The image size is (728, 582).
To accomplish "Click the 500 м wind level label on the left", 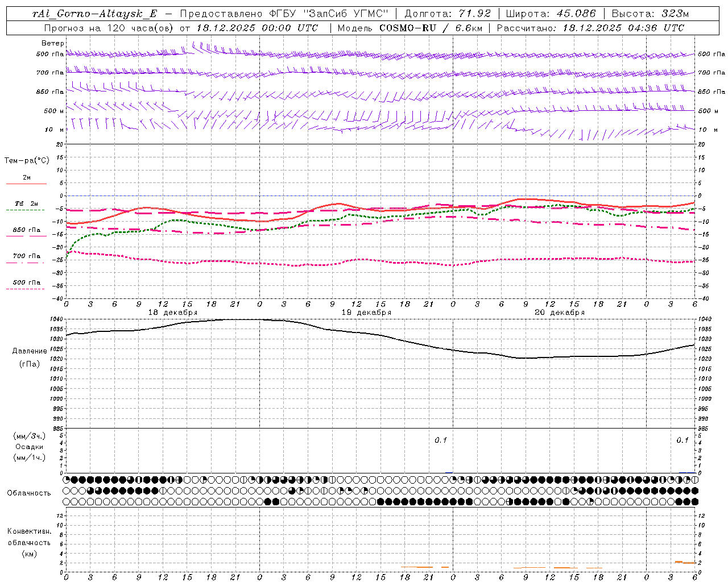I will (54, 111).
